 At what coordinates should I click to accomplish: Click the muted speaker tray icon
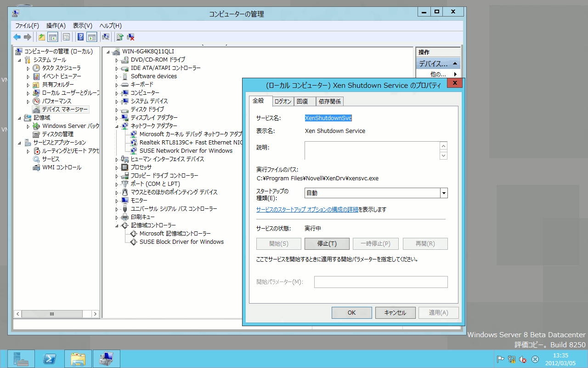pos(523,359)
